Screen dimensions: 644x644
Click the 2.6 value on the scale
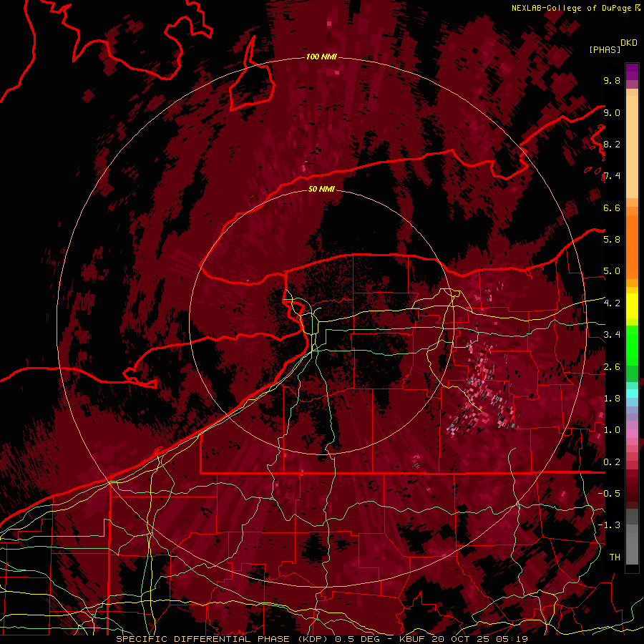tap(612, 367)
